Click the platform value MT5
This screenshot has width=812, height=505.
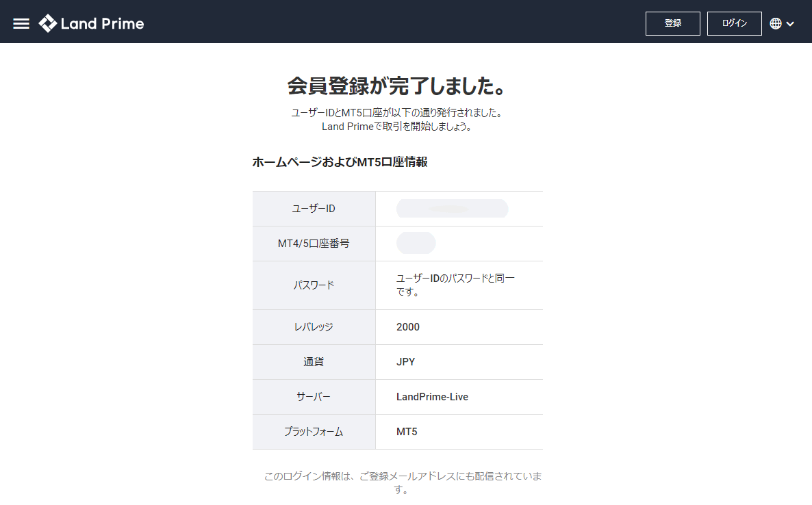pos(407,432)
